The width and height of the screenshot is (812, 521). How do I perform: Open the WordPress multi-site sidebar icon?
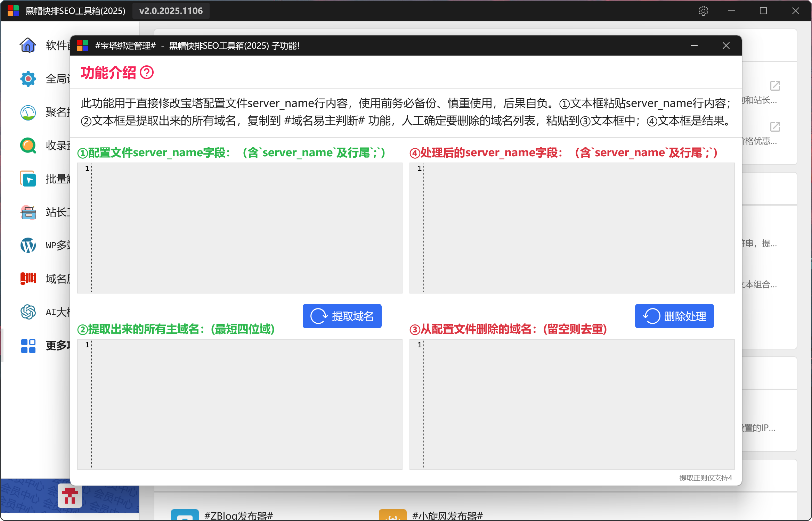coord(28,245)
